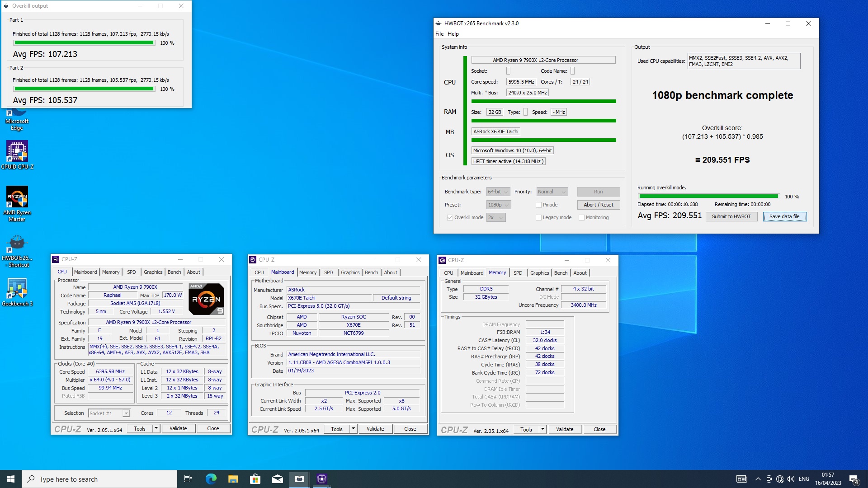Click Submit to HWBOT button

pos(731,216)
